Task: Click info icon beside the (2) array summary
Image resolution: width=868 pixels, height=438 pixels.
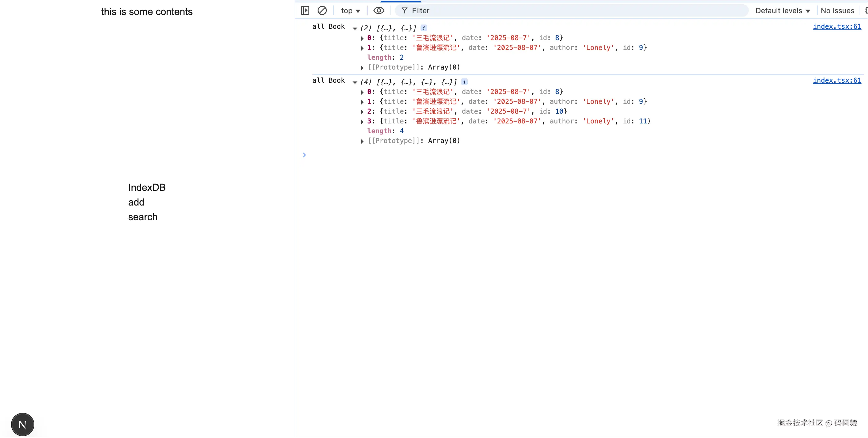Action: (424, 28)
